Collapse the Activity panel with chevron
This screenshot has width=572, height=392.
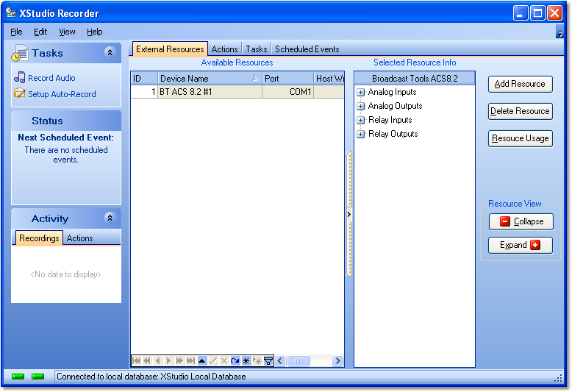[110, 218]
